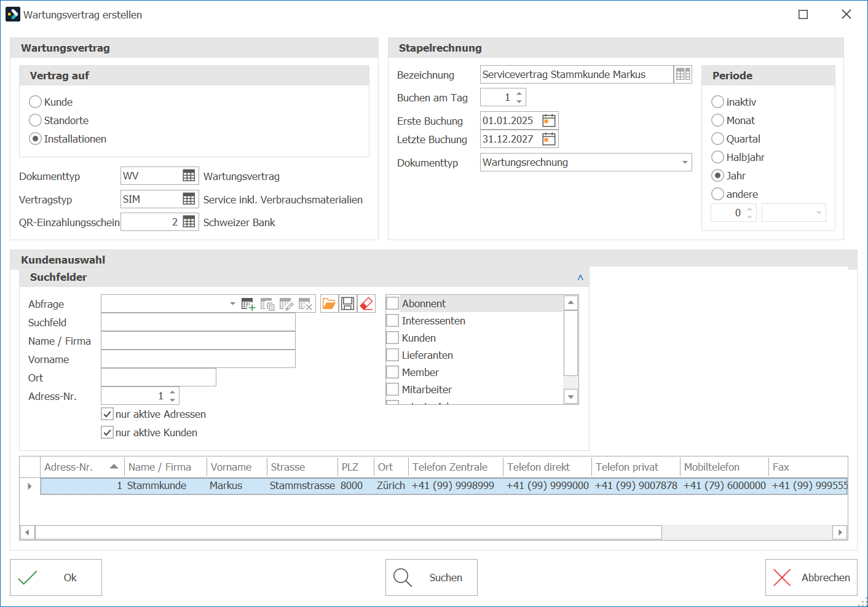Tick the Abonnent checkbox
868x607 pixels.
coord(393,303)
